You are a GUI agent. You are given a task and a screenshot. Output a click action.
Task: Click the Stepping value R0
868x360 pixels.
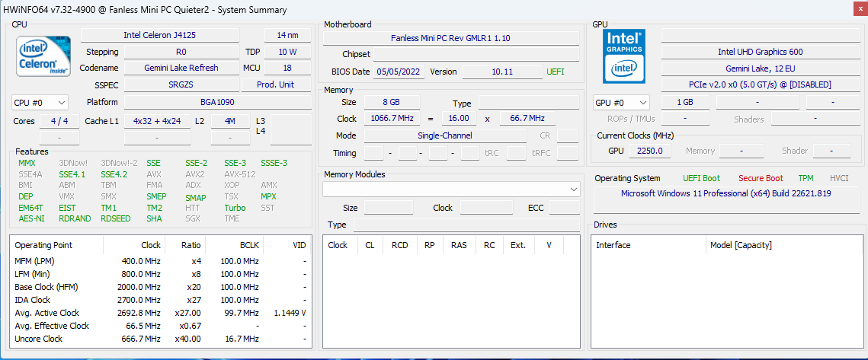[181, 52]
